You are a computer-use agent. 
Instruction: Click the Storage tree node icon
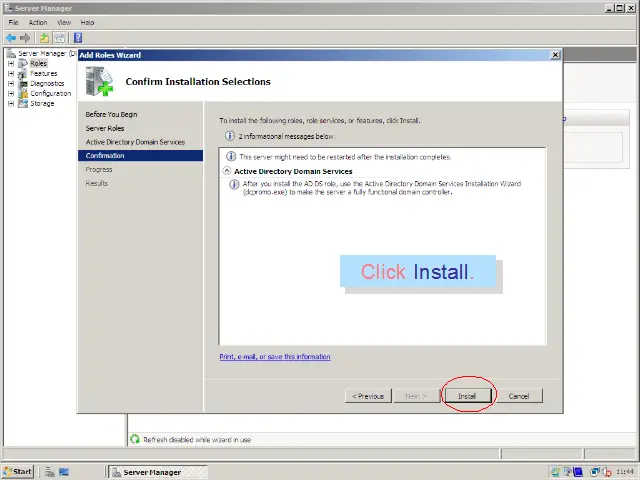[x=23, y=104]
